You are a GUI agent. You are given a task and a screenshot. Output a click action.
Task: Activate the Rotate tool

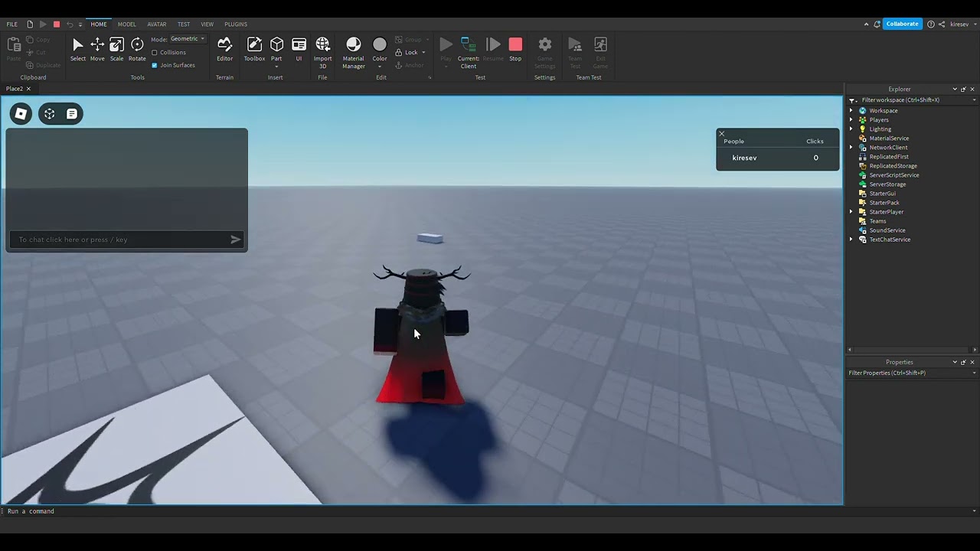pos(137,50)
